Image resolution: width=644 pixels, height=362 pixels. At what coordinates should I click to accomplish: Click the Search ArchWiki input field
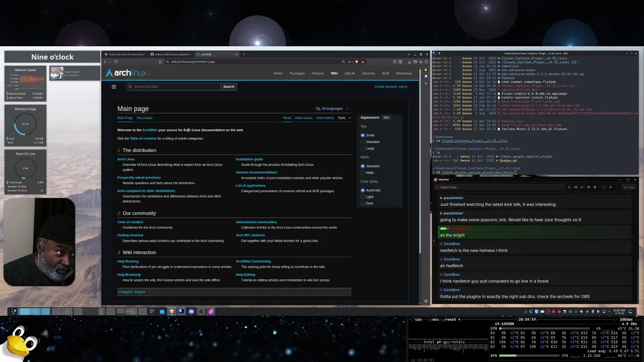click(x=173, y=86)
